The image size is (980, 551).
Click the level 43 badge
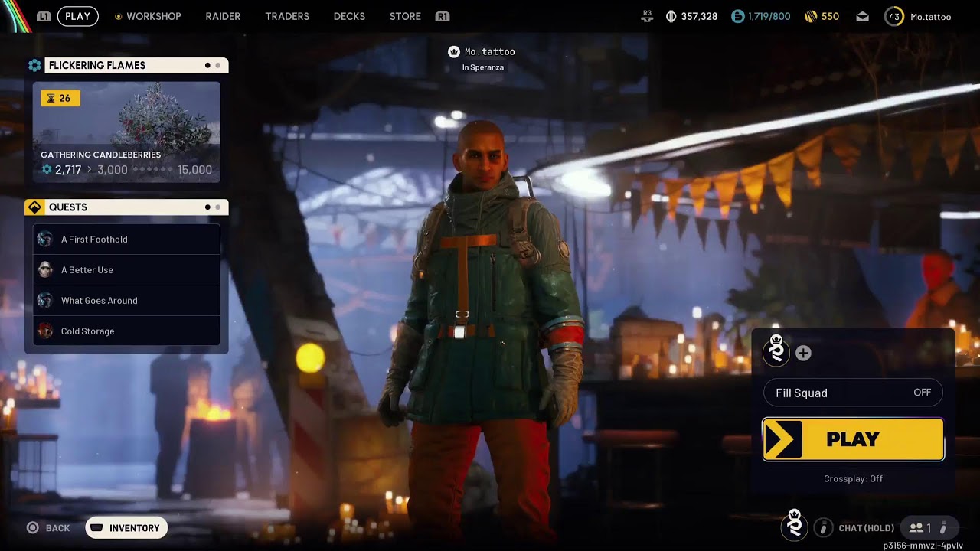tap(894, 16)
